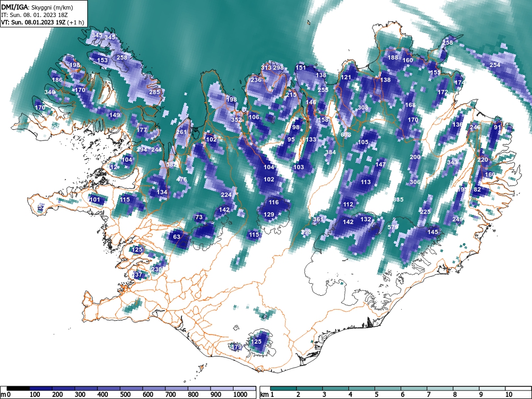Click visibility value 261 on the map
The height and width of the screenshot is (399, 532).
click(181, 132)
